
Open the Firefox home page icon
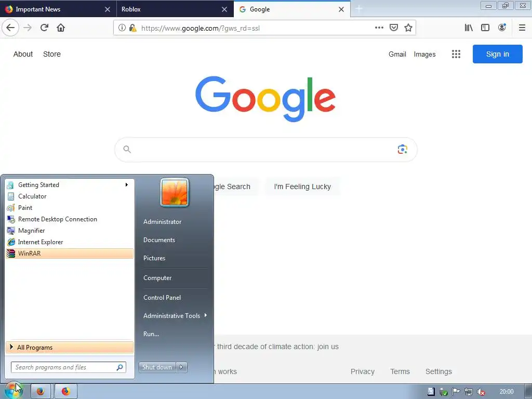coord(61,28)
